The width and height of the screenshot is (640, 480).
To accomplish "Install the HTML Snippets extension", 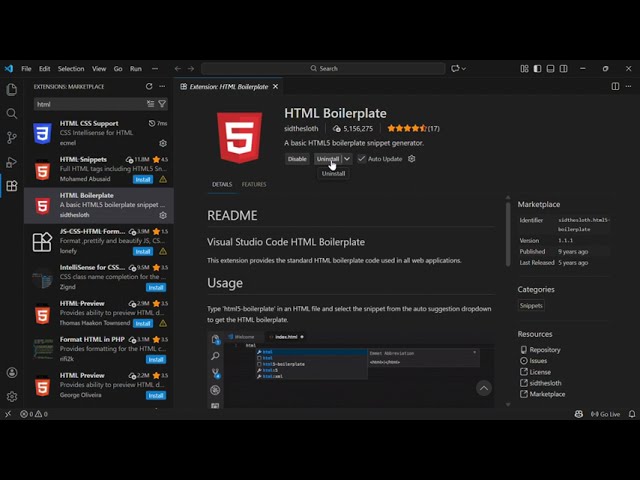I will pos(143,180).
